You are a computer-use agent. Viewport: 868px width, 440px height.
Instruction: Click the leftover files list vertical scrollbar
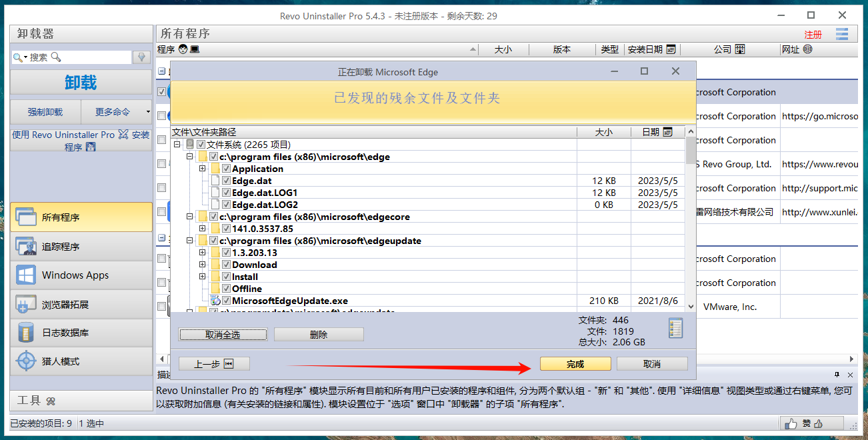(x=691, y=220)
